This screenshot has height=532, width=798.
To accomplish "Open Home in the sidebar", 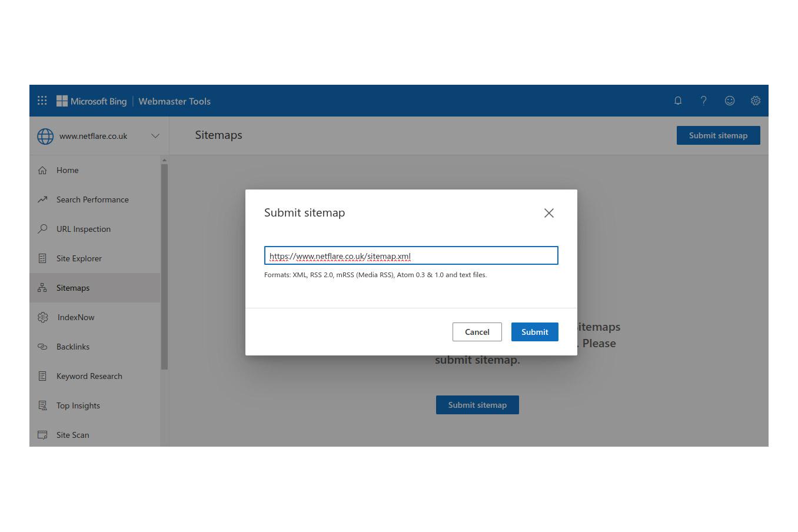I will 67,170.
